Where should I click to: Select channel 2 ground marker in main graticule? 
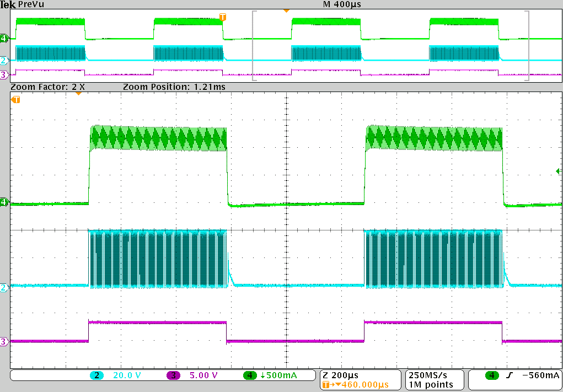coord(4,287)
